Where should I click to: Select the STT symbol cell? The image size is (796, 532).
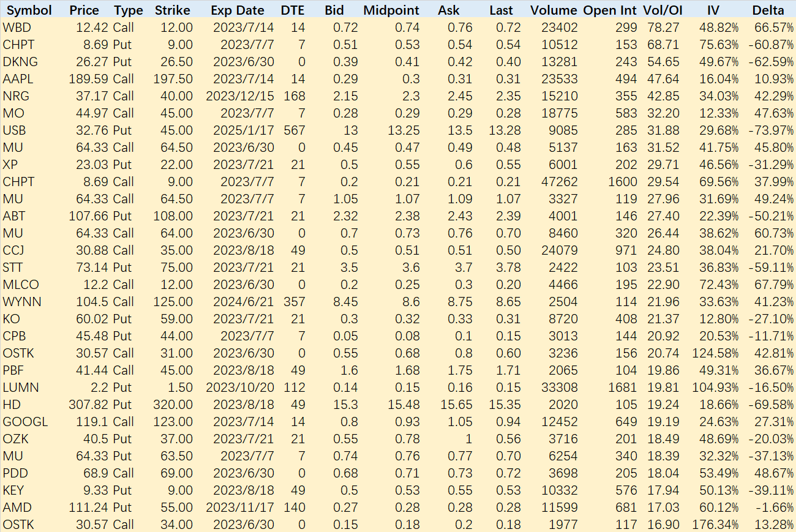tap(13, 268)
